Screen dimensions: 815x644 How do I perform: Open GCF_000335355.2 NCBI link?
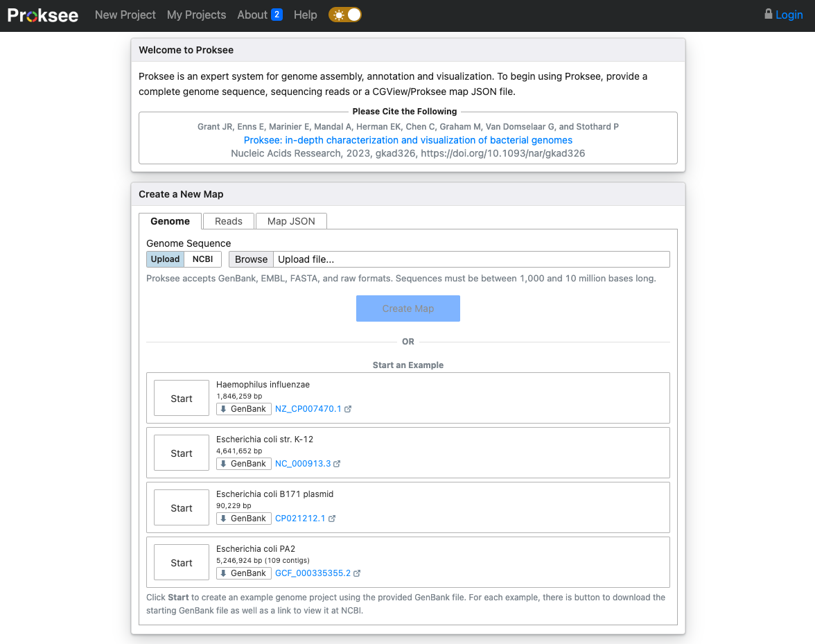tap(313, 573)
